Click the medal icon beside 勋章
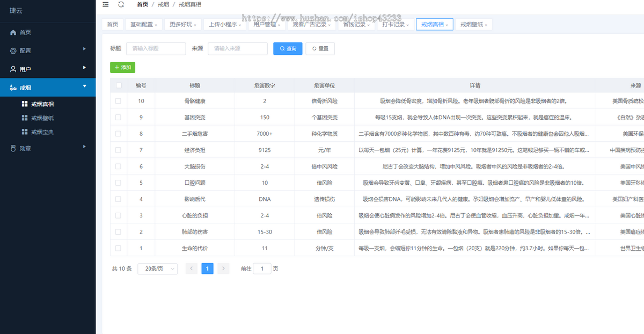This screenshot has height=334, width=644. click(13, 148)
